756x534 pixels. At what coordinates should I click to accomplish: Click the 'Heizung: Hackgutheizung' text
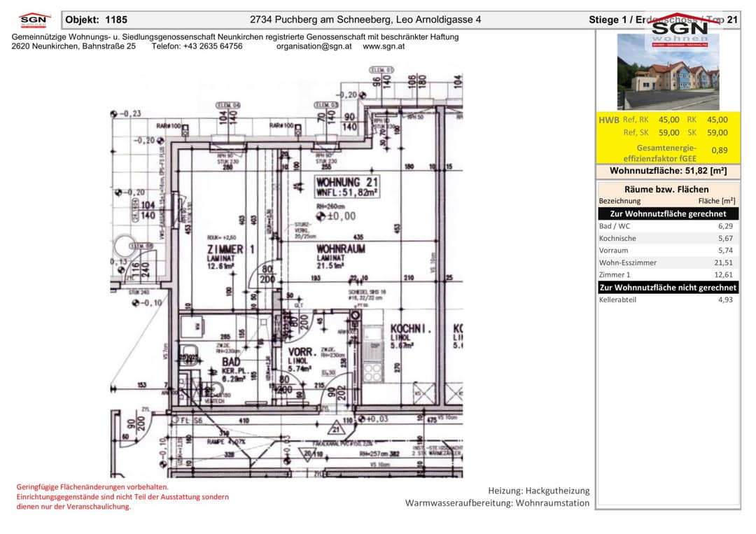coord(538,491)
